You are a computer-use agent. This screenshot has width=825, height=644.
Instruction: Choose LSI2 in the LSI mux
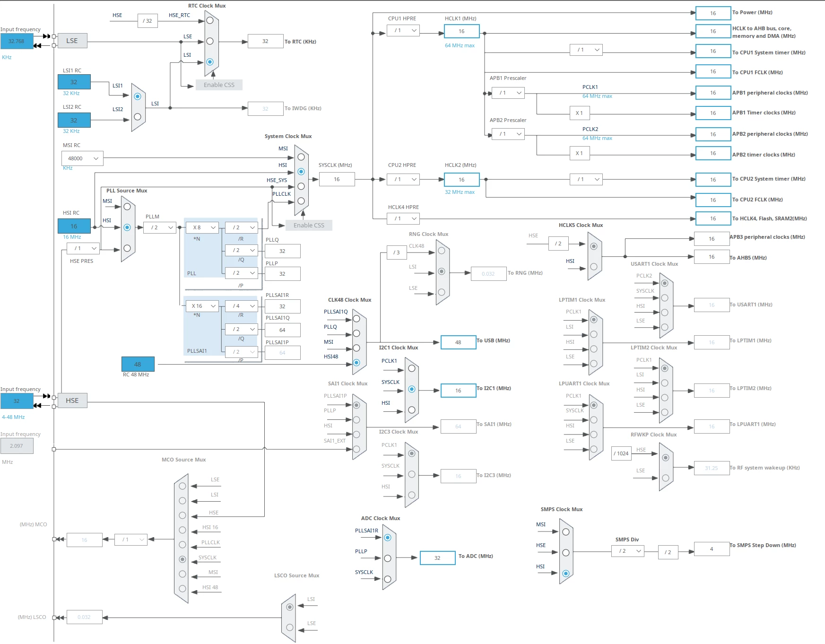click(138, 117)
